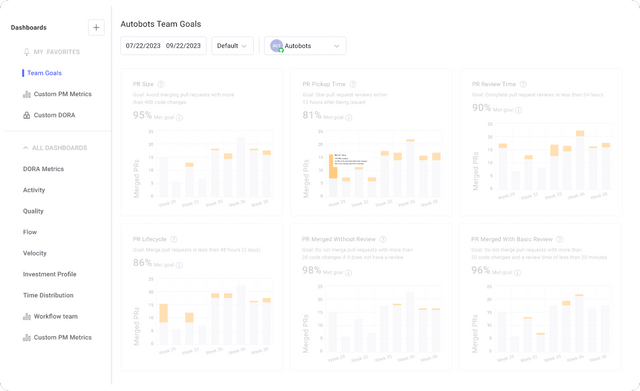Viewport: 640px width, 391px height.
Task: Collapse the All Dashboards section
Action: pyautogui.click(x=55, y=148)
